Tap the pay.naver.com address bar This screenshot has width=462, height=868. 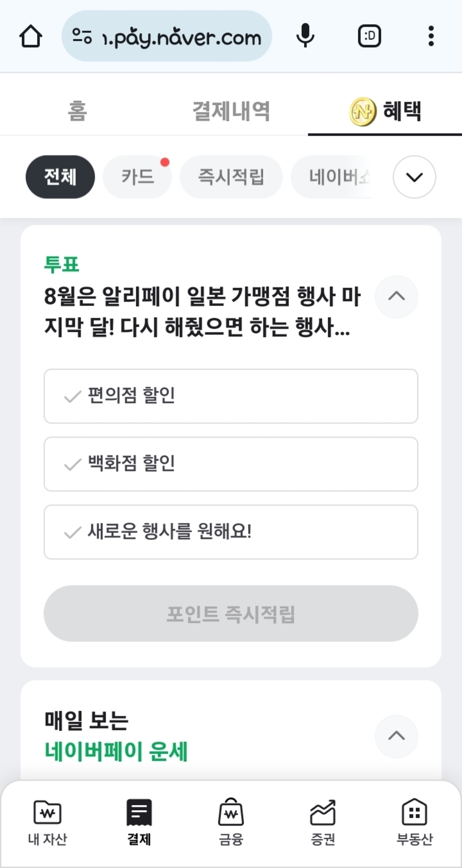(x=167, y=37)
